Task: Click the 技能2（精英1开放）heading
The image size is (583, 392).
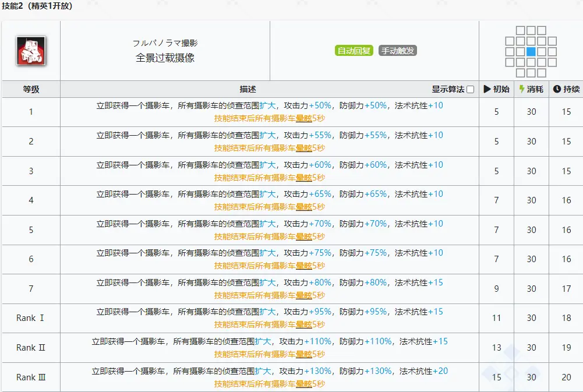Action: [37, 6]
